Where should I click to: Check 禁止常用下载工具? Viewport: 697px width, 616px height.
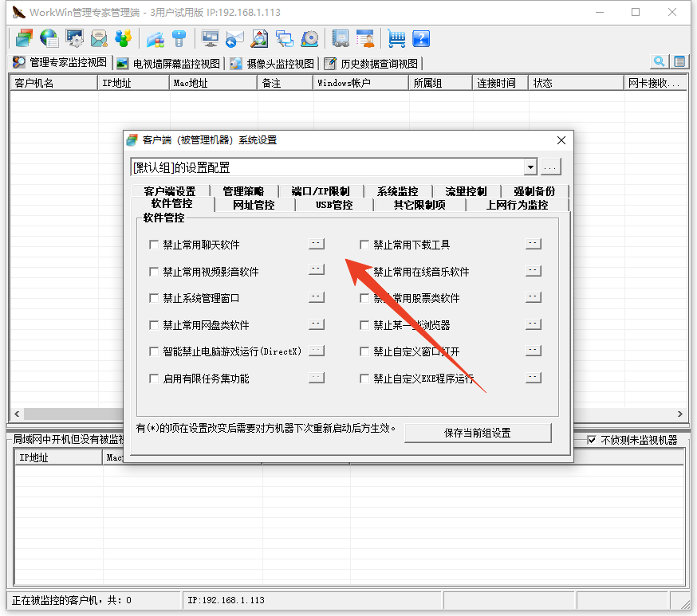(x=364, y=244)
